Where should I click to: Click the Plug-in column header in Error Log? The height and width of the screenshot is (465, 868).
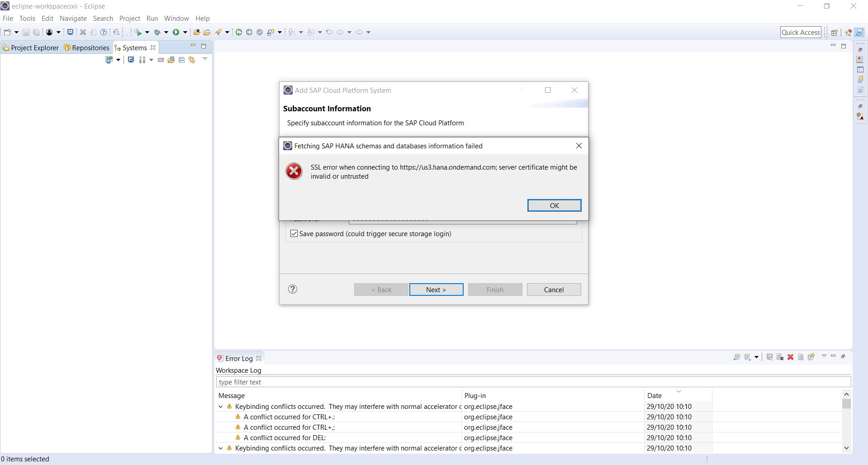click(552, 395)
